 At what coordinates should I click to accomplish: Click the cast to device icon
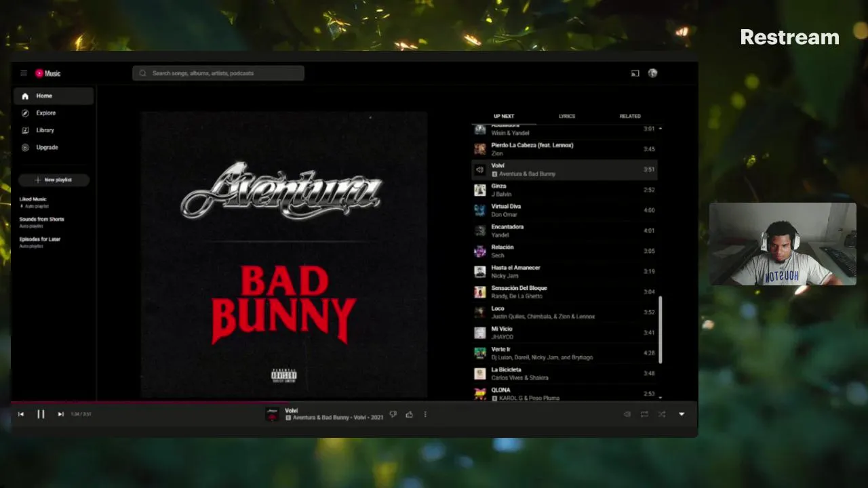635,73
